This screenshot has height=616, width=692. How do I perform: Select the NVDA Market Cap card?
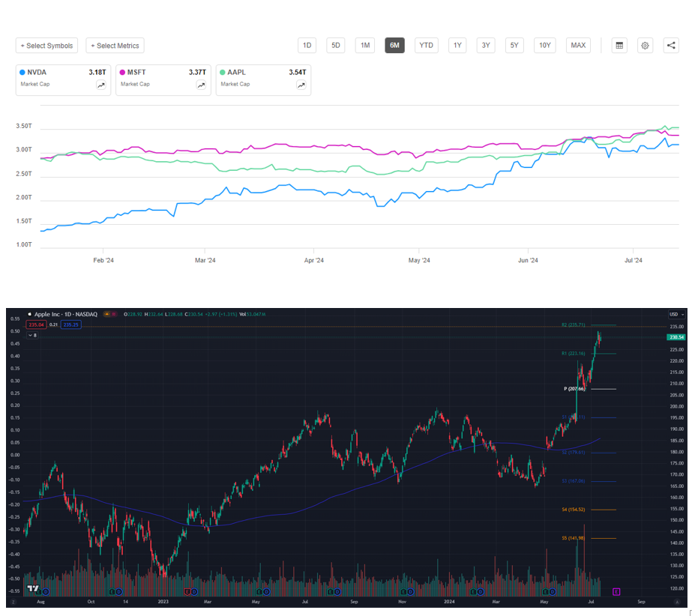pos(63,80)
